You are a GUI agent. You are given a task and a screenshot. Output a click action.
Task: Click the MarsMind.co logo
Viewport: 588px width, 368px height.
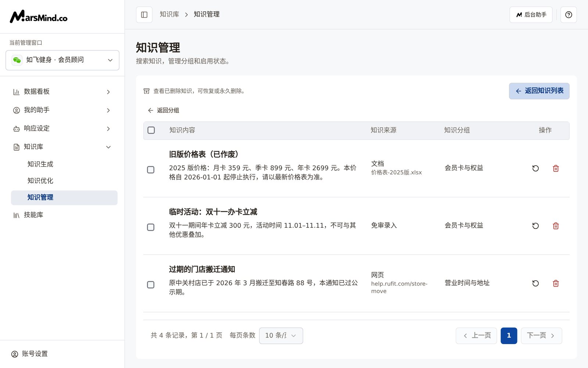point(39,17)
